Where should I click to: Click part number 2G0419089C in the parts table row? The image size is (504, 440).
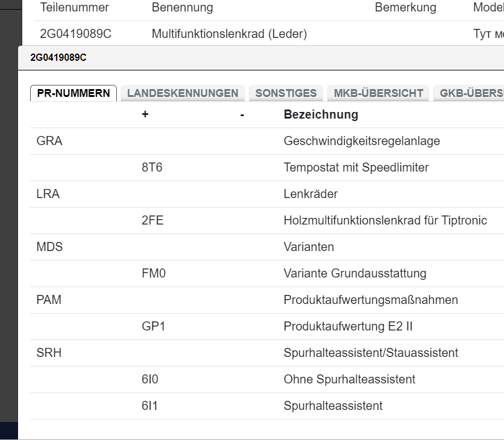pyautogui.click(x=76, y=34)
